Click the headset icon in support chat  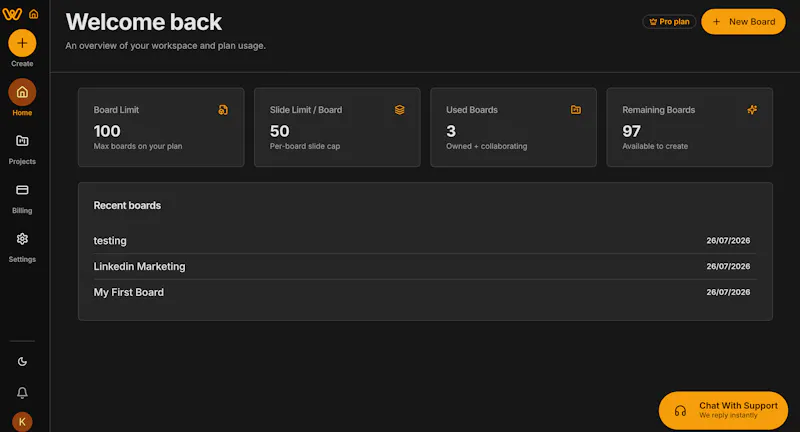(x=680, y=411)
